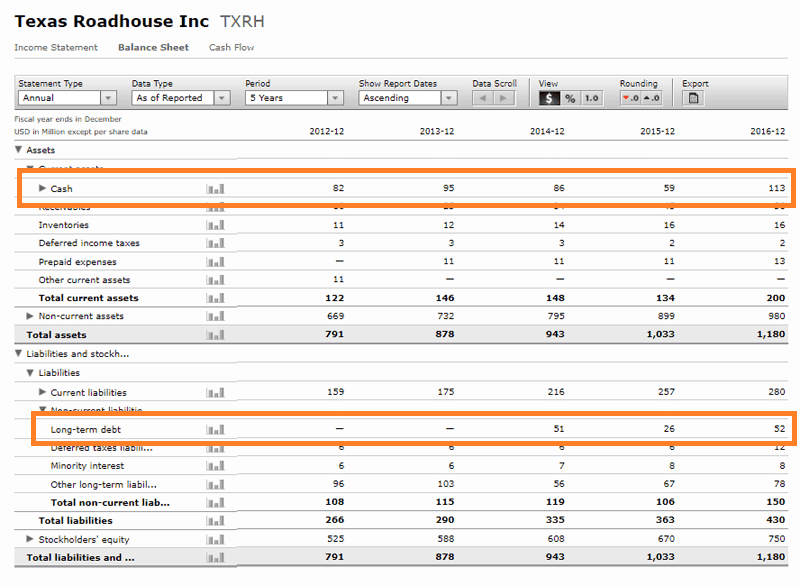The height and width of the screenshot is (586, 800).
Task: Click the Export icon
Action: (x=693, y=98)
